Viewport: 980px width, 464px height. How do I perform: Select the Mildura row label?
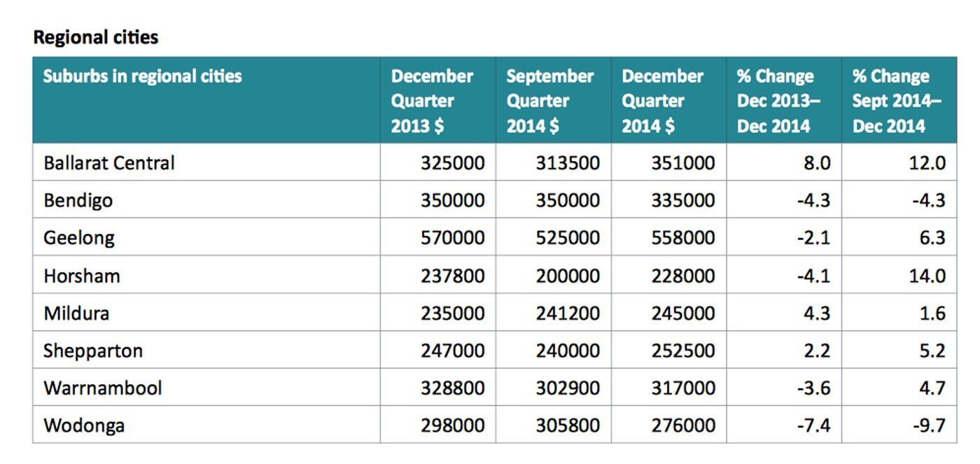click(76, 313)
